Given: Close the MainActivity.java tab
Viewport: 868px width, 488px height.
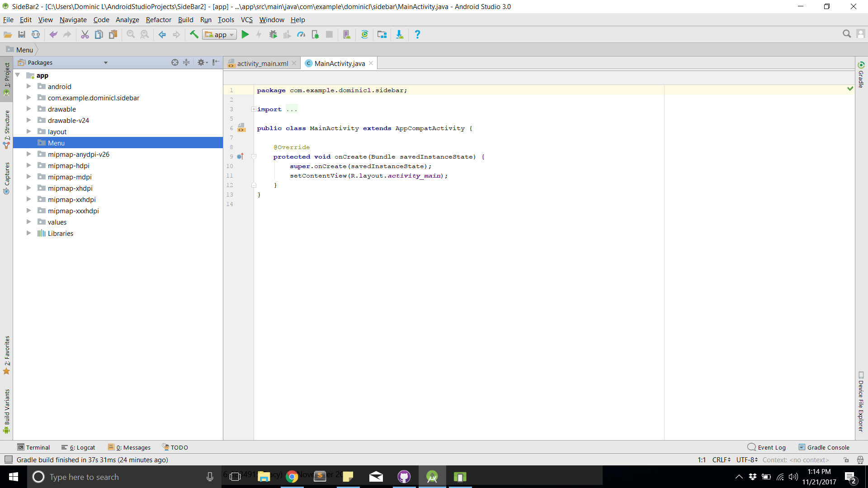Looking at the screenshot, I should [x=371, y=63].
